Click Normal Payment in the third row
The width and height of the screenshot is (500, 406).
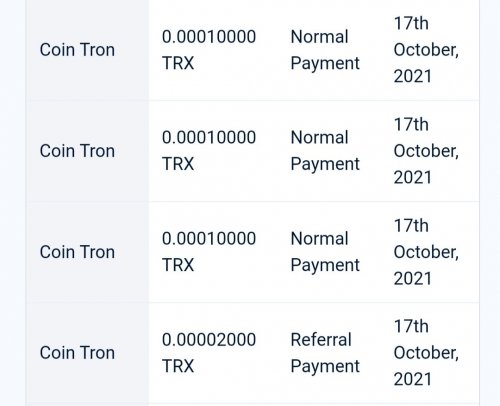(325, 252)
